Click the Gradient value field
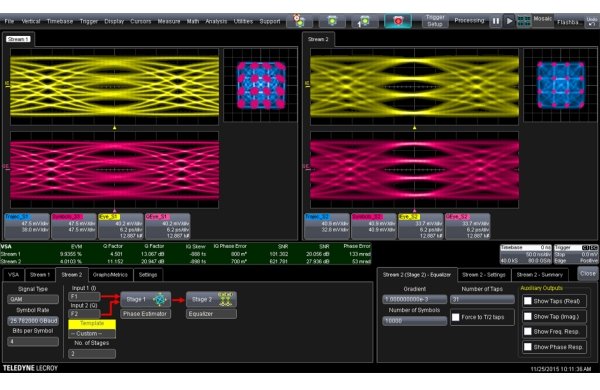 coord(414,299)
